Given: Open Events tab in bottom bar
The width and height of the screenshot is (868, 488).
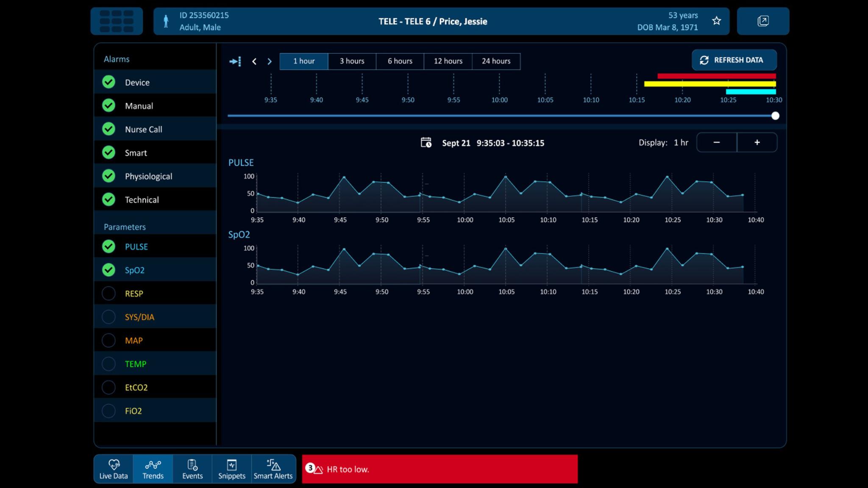Looking at the screenshot, I should pos(192,469).
